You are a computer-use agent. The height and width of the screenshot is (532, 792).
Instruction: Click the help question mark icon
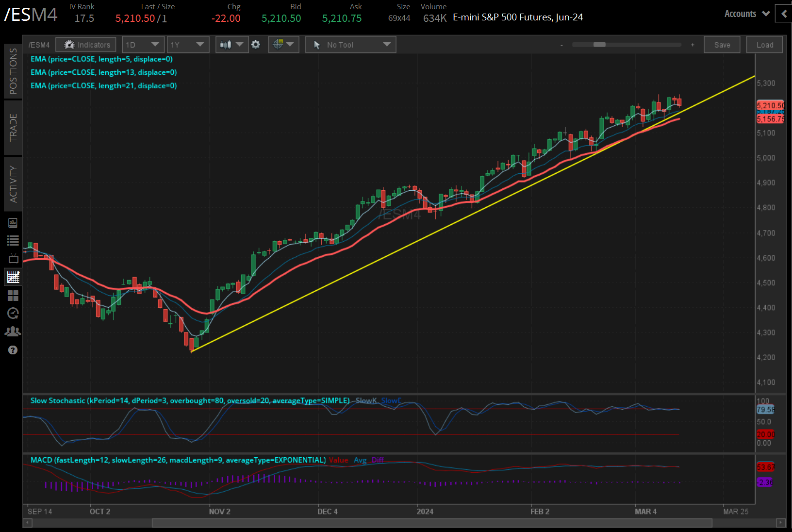coord(13,350)
